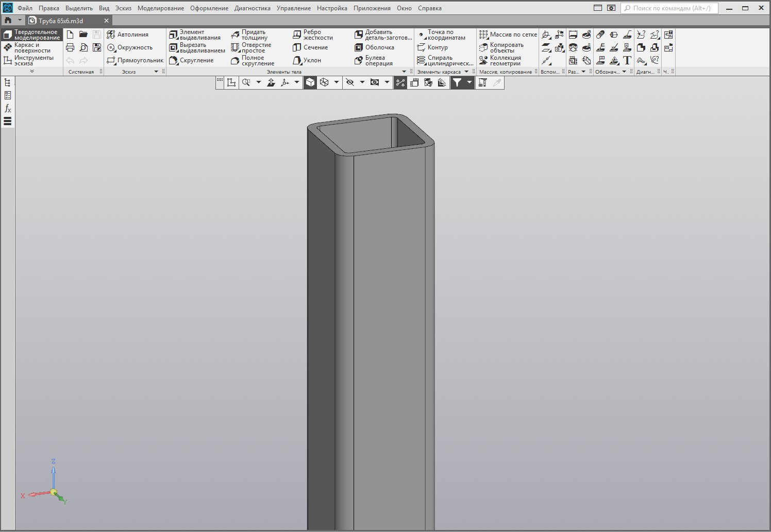Close the Труба 65х6.m3d document tab
This screenshot has width=771, height=532.
[106, 21]
